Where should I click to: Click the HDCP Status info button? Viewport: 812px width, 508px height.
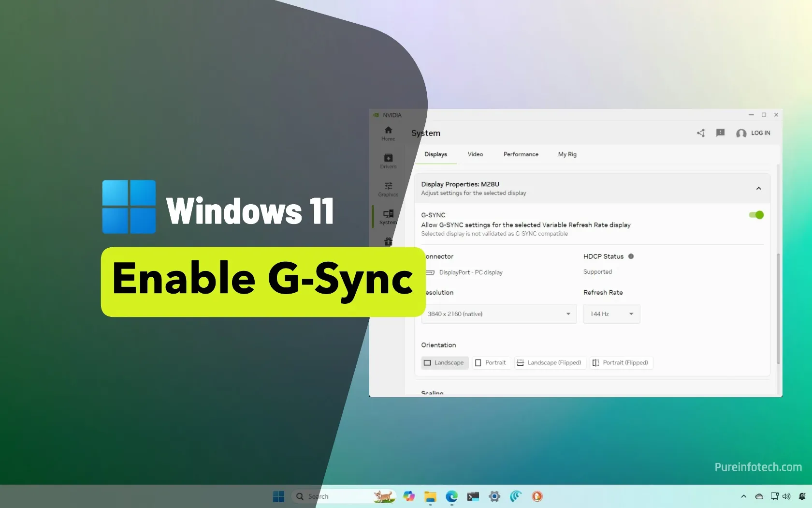point(631,256)
